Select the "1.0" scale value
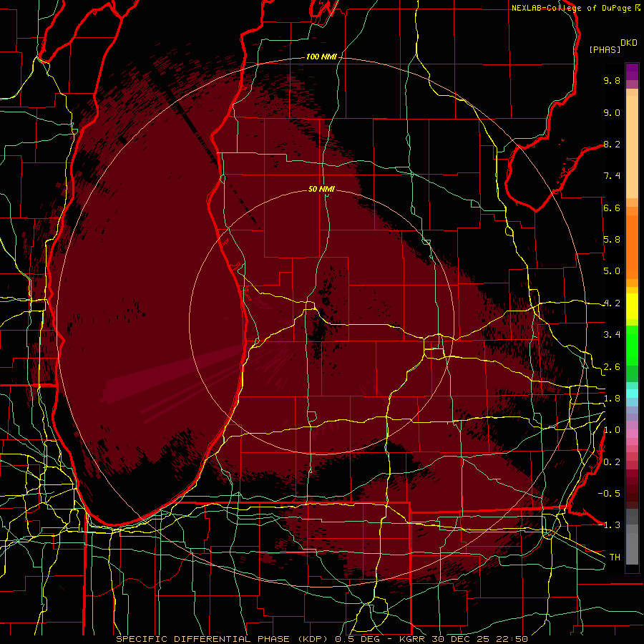644x644 pixels. tap(612, 430)
